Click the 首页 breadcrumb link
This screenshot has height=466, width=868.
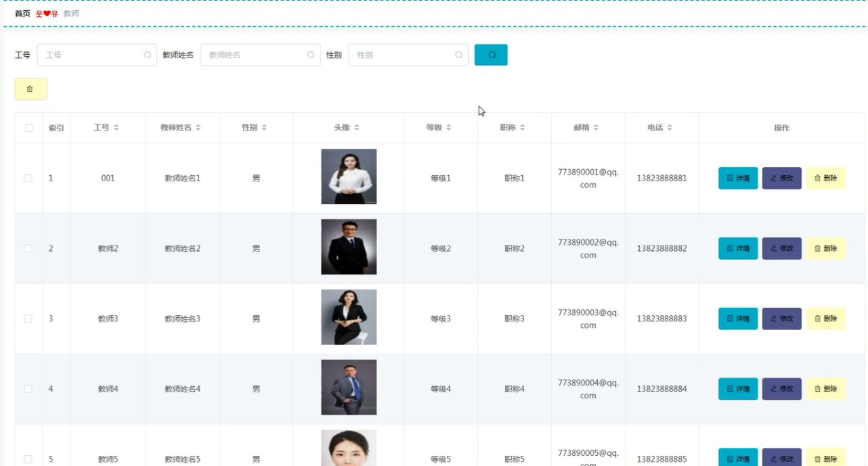[22, 14]
